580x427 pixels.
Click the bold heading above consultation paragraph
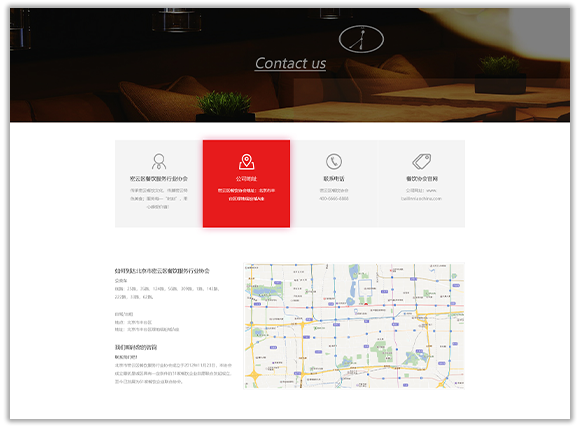(136, 347)
